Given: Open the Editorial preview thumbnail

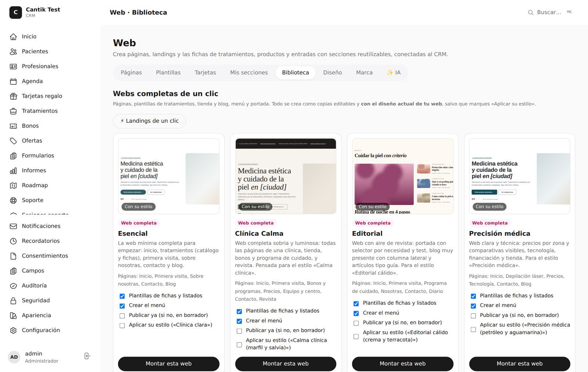Looking at the screenshot, I should coord(403,176).
